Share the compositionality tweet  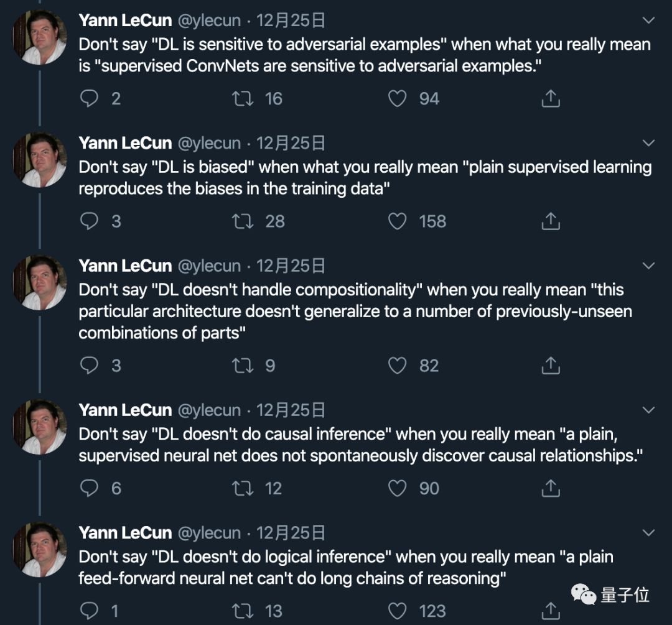click(x=551, y=366)
